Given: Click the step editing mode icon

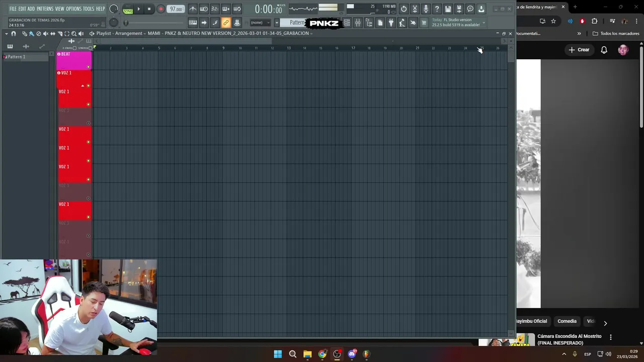Looking at the screenshot, I should coord(215,23).
